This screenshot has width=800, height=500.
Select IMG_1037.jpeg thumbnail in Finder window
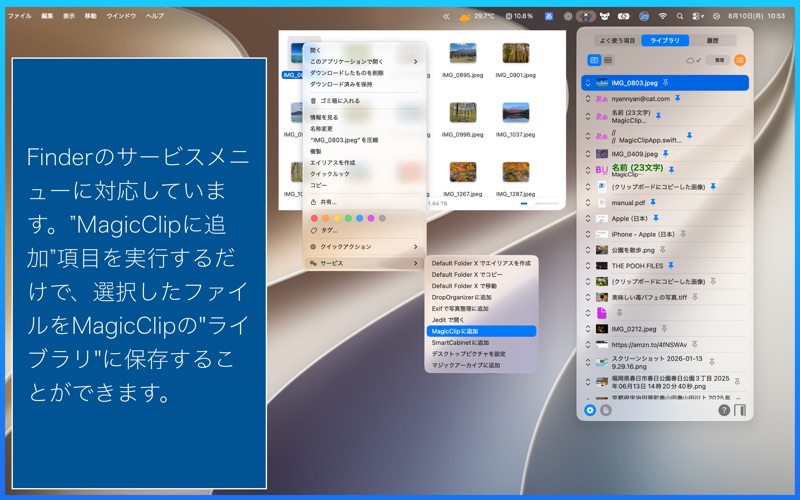[x=515, y=113]
